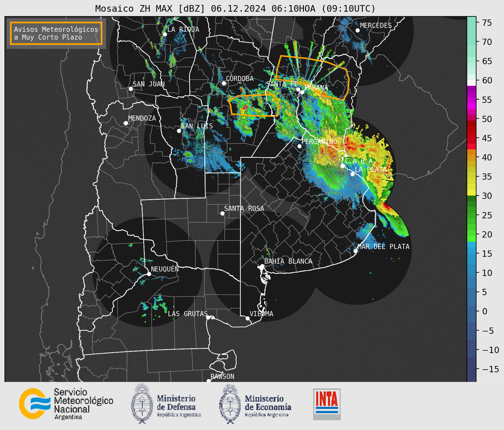Click the Bahía Blanca city marker

[x=262, y=266]
